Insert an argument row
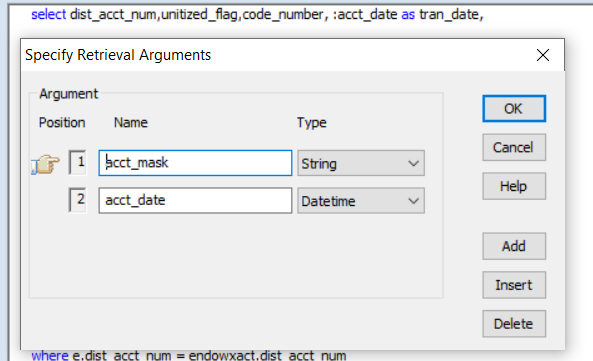Viewport: 593px width, 361px height. (514, 285)
